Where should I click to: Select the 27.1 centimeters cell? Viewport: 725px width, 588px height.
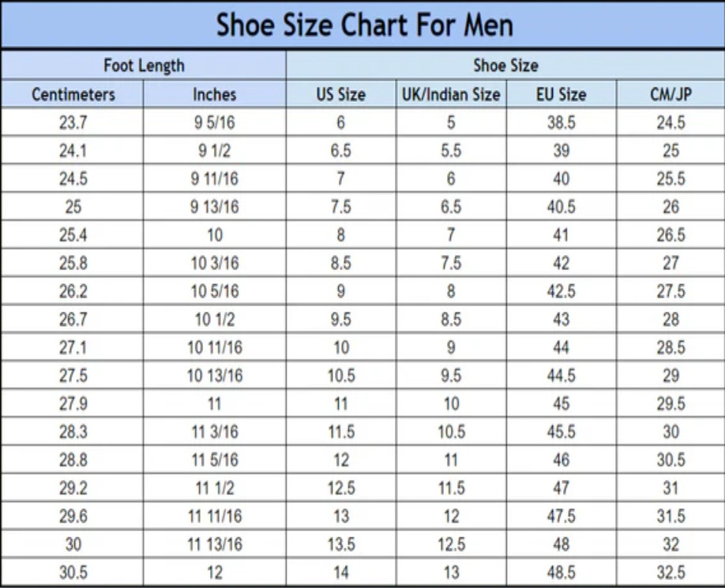click(73, 347)
